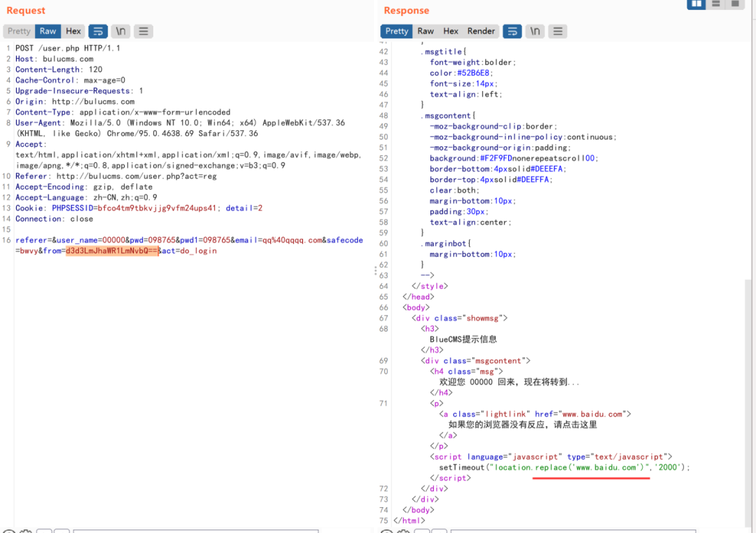Toggle word wrap icon in Request panel
The image size is (756, 533).
tap(98, 31)
